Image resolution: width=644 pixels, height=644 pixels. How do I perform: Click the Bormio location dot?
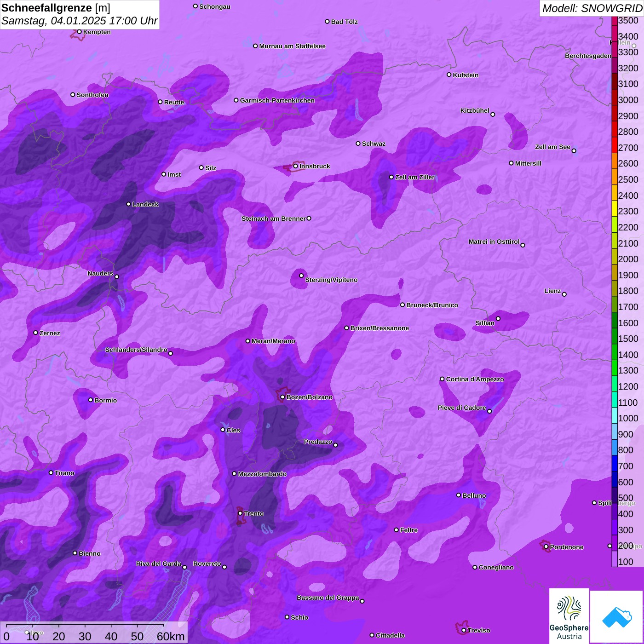91,400
